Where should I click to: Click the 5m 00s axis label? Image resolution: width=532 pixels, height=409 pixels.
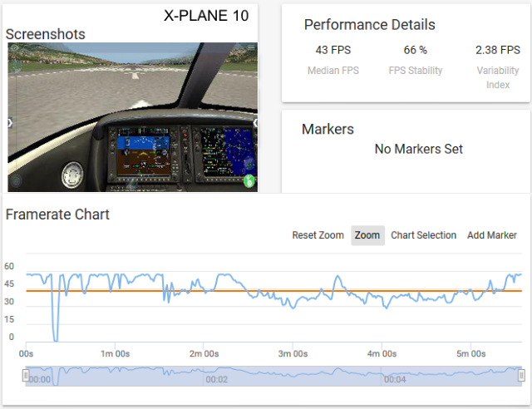471,353
